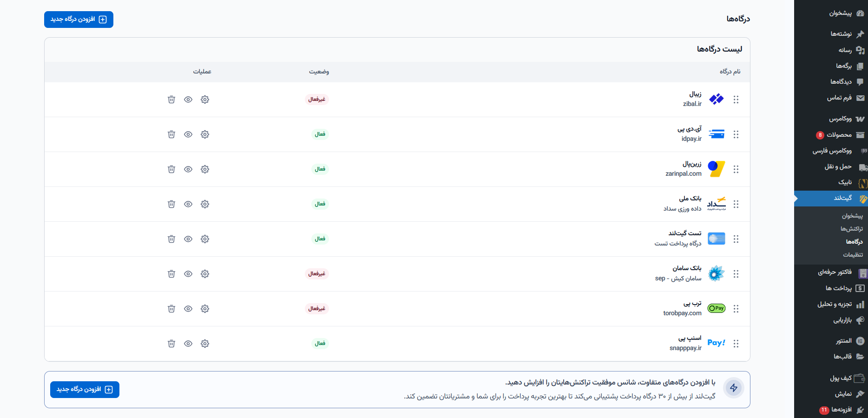Delete the تست گیت‌لند gateway with trash icon

coord(171,239)
